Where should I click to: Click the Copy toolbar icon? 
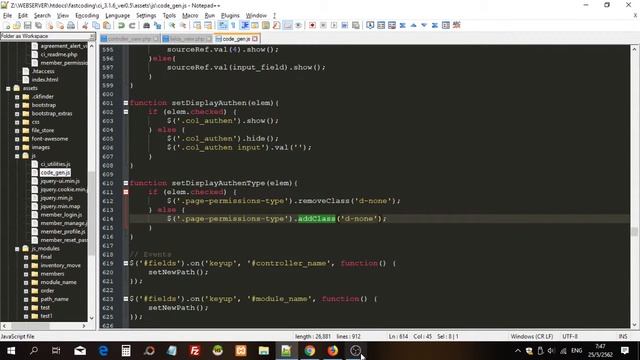coord(96,25)
